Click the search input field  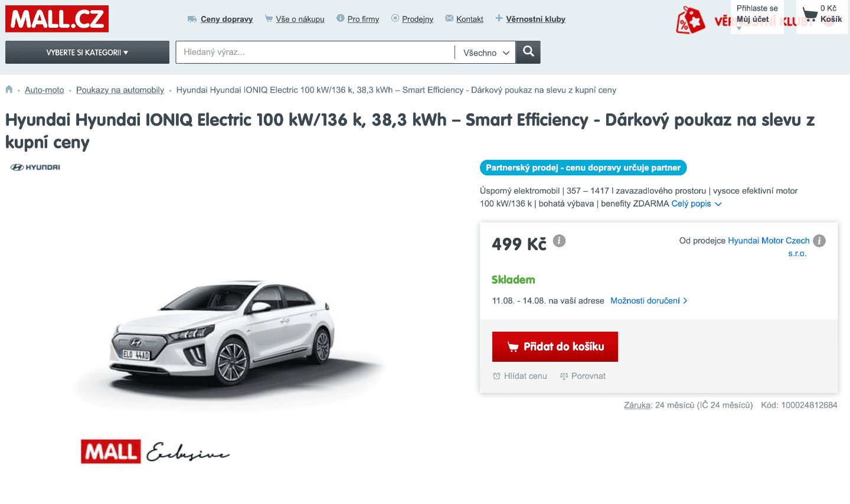pyautogui.click(x=316, y=52)
